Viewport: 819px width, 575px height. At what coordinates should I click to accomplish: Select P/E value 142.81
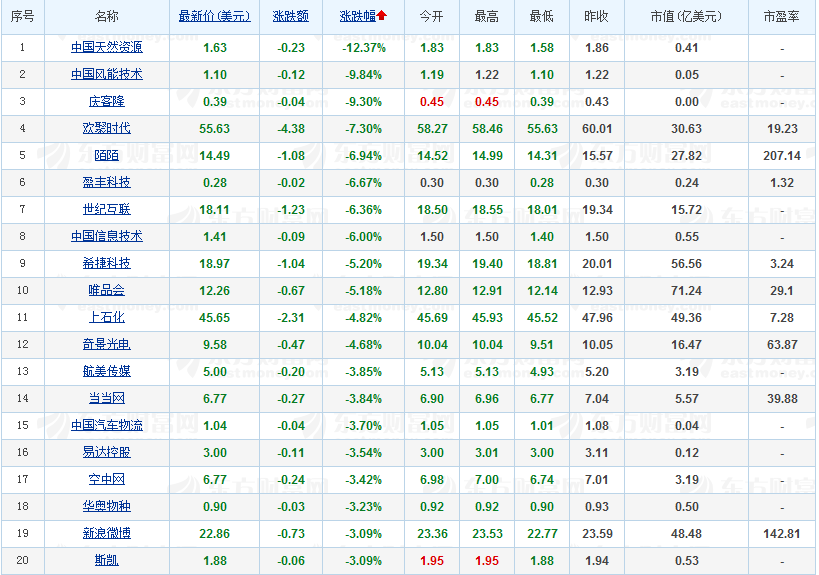pyautogui.click(x=782, y=534)
